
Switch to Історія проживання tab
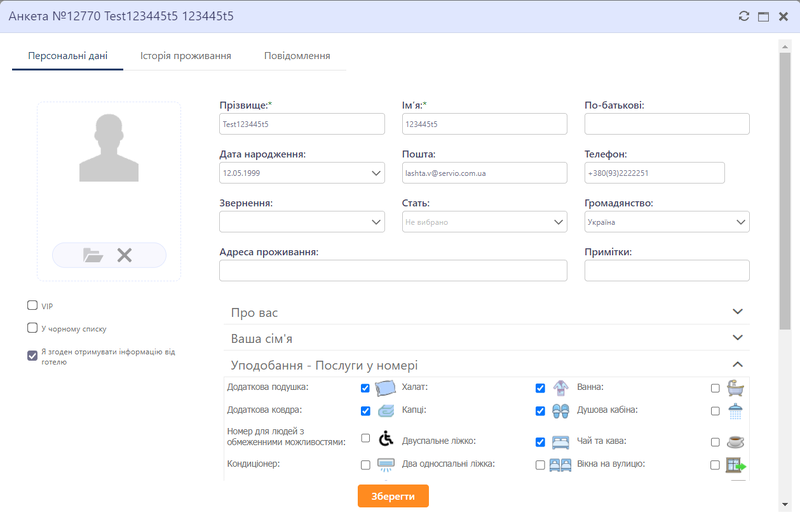click(186, 56)
